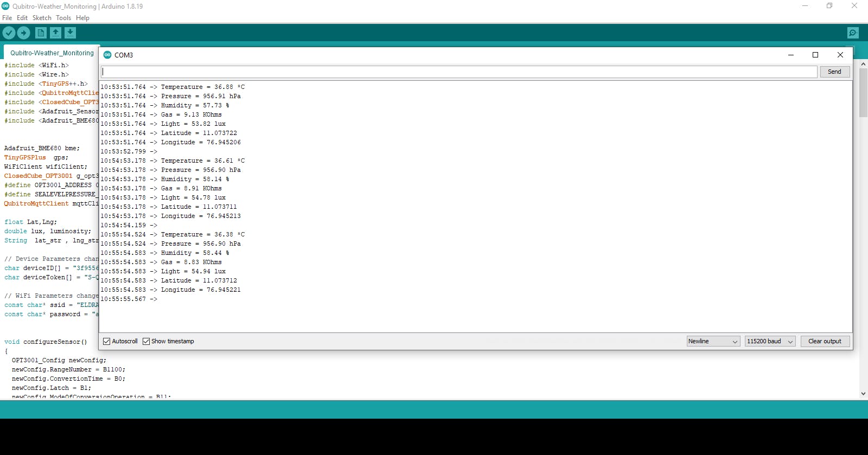Viewport: 868px width, 455px height.
Task: Click the Clear output button
Action: point(825,341)
